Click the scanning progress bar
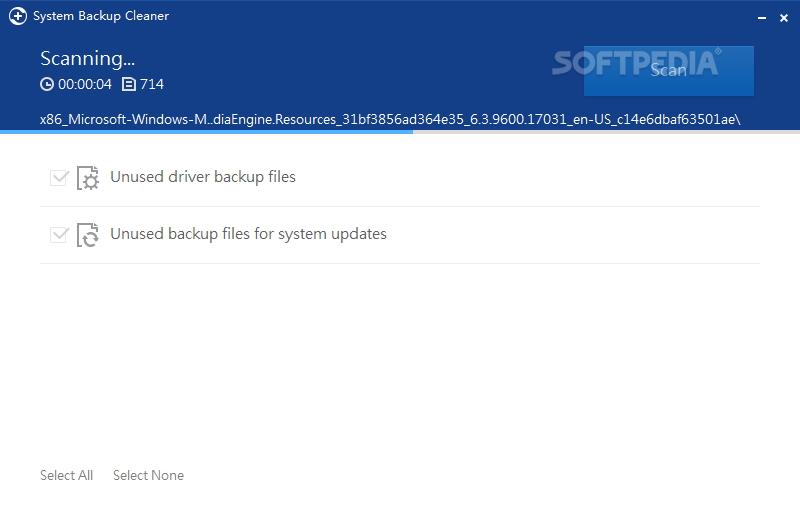This screenshot has width=800, height=512. point(400,132)
